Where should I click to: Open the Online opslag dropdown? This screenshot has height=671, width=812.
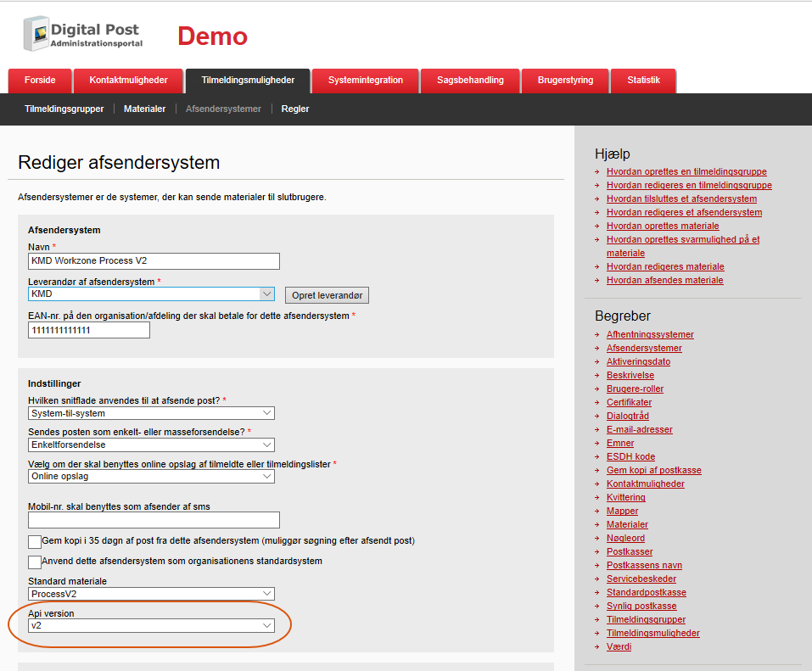pos(151,477)
